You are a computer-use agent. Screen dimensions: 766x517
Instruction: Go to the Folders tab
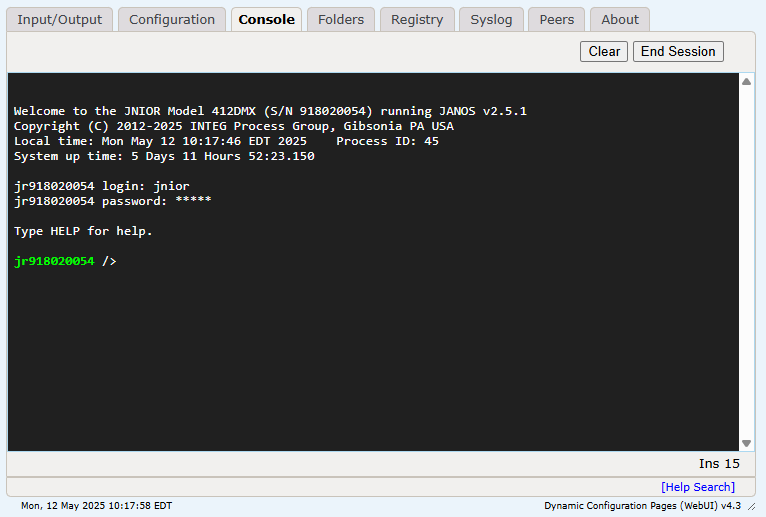point(341,19)
